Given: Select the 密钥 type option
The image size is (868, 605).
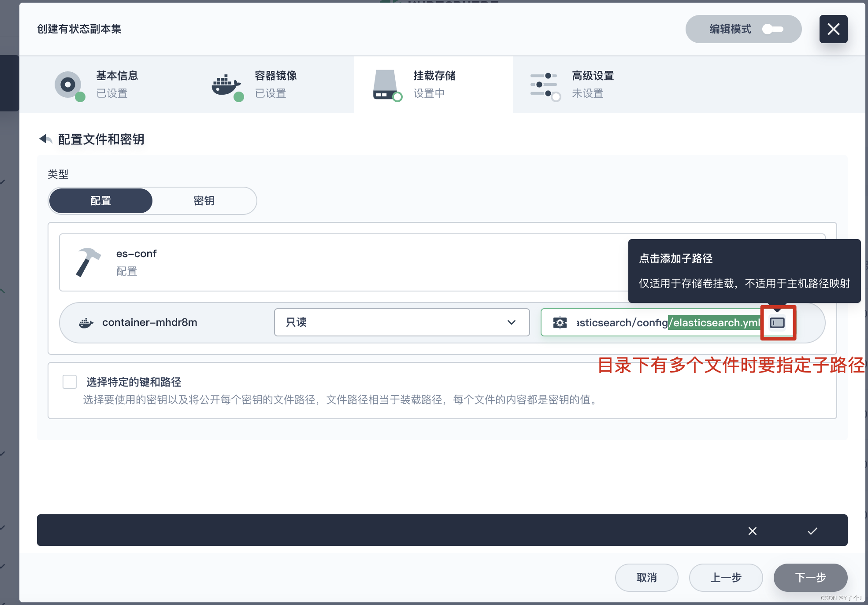Looking at the screenshot, I should click(204, 201).
